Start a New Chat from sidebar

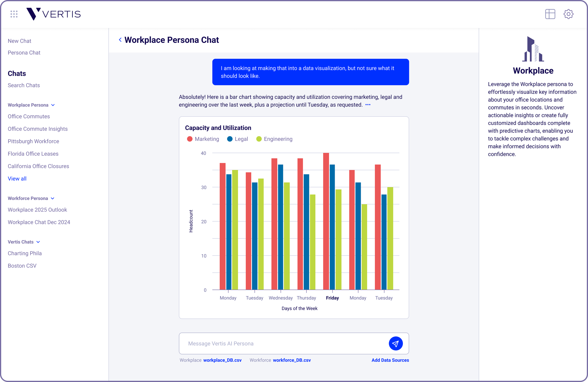20,41
